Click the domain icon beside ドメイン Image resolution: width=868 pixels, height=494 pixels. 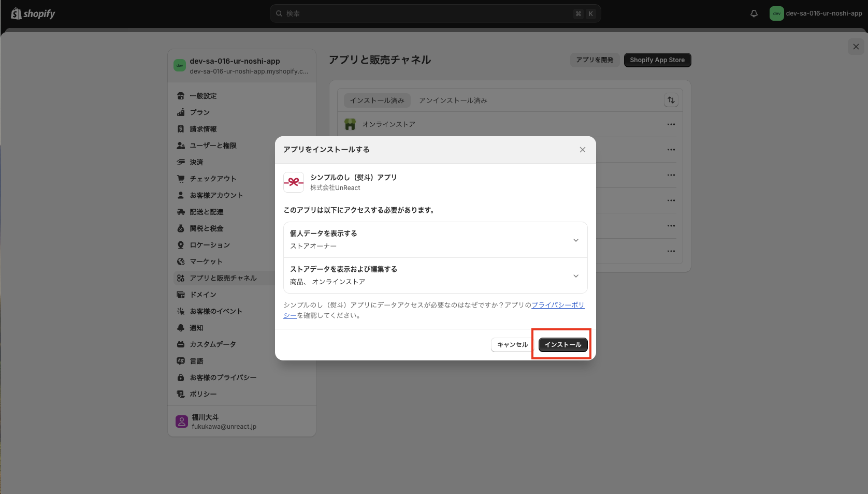coord(181,295)
